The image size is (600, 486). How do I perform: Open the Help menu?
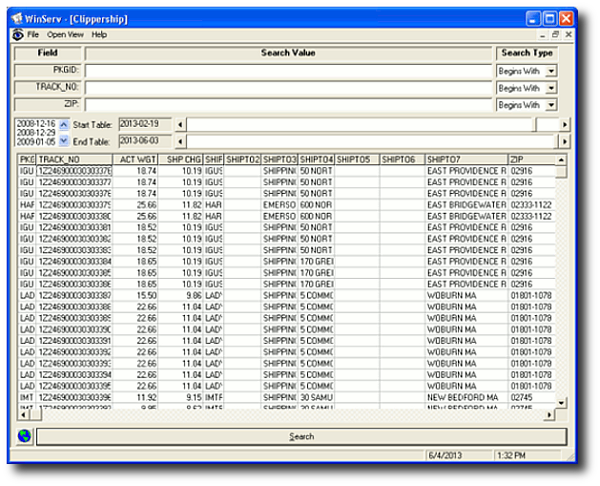(99, 35)
